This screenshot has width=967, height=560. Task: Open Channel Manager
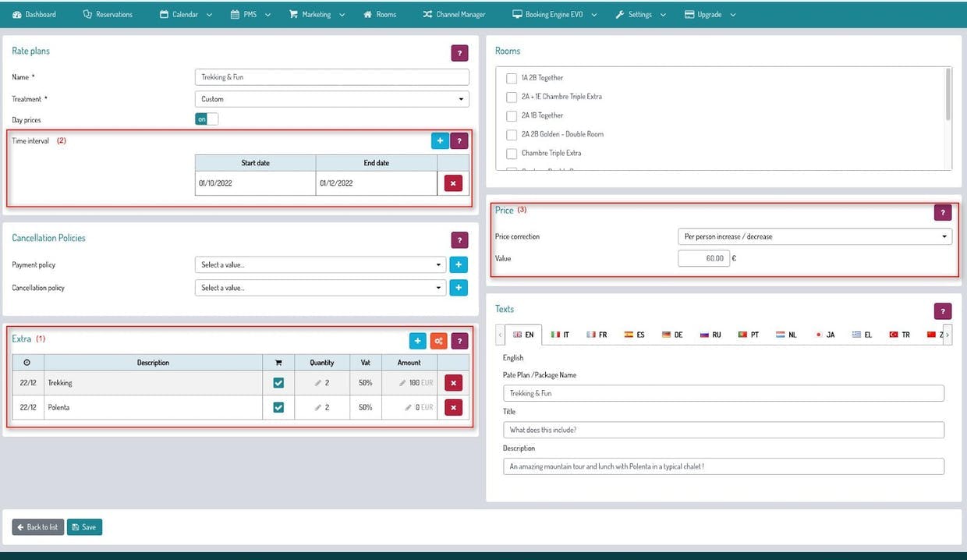point(454,14)
